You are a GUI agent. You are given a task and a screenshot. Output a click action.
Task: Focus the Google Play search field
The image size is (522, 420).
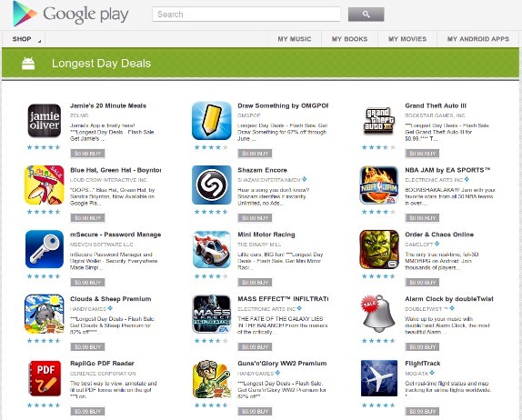(246, 15)
